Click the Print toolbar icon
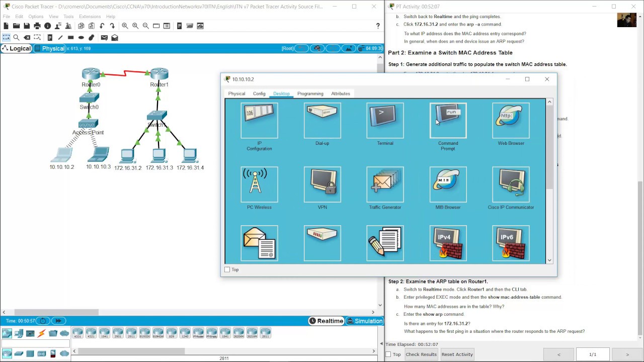Screen dimensions: 644x362 37,26
